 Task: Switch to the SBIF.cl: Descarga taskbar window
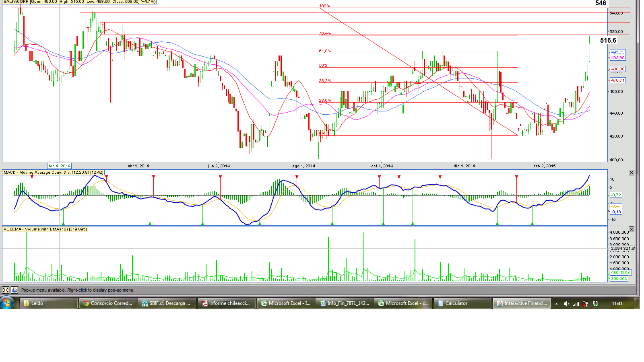point(167,303)
